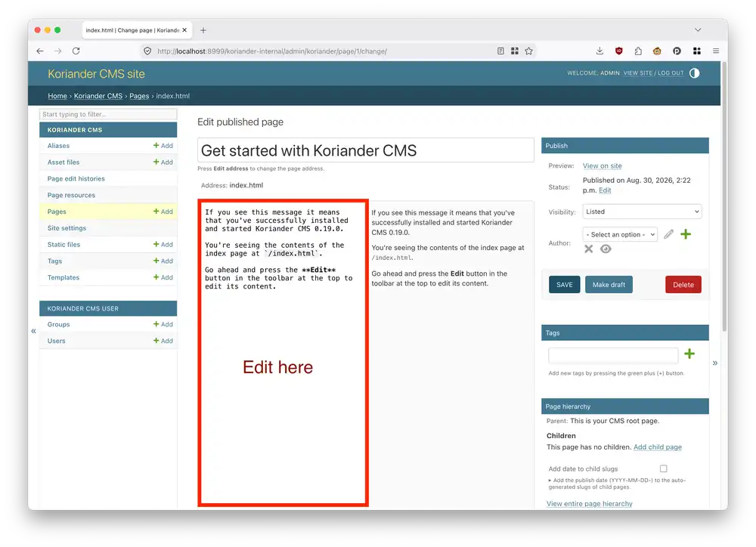Open the View on site preview link
This screenshot has height=547, width=756.
(x=603, y=165)
